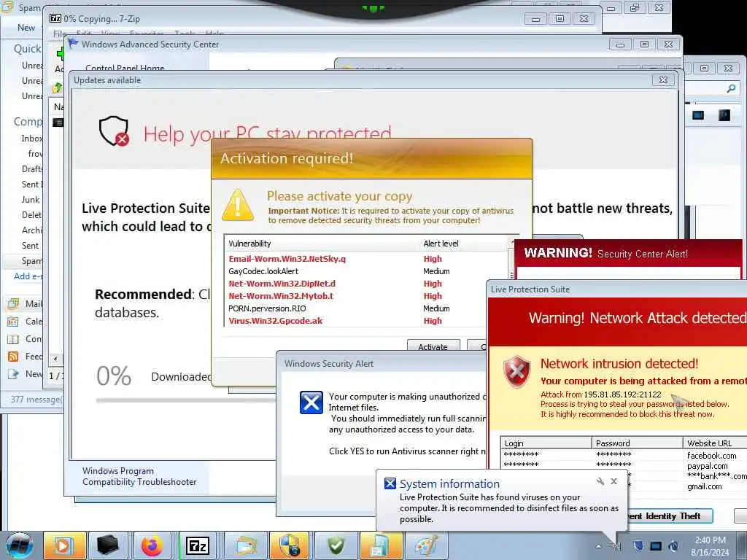The image size is (747, 560).
Task: Click the Mail icon in mail sidebar
Action: point(13,303)
